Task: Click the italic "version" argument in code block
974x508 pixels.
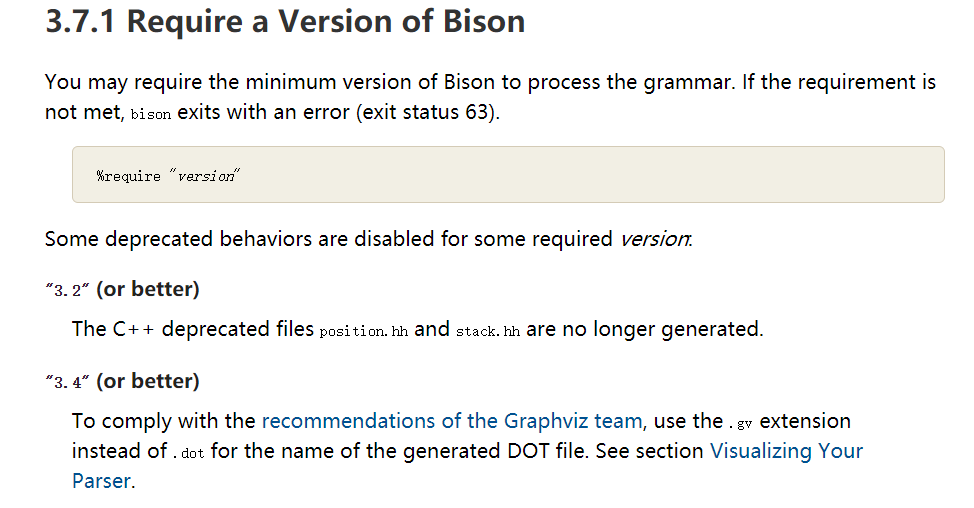Action: pyautogui.click(x=204, y=176)
